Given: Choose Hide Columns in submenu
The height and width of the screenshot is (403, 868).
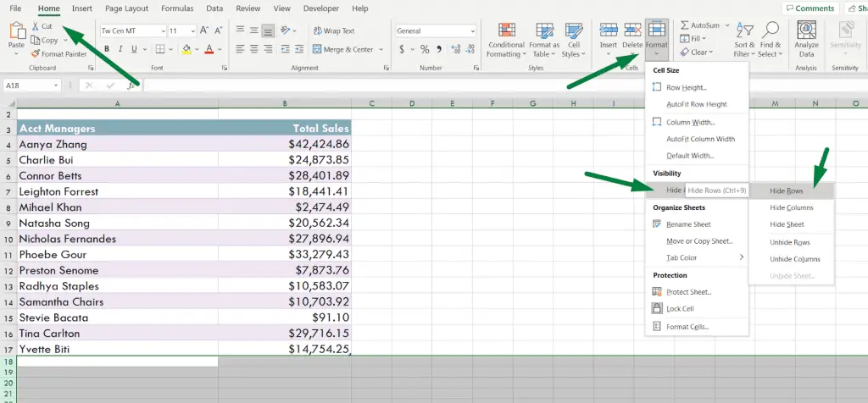Looking at the screenshot, I should (791, 207).
